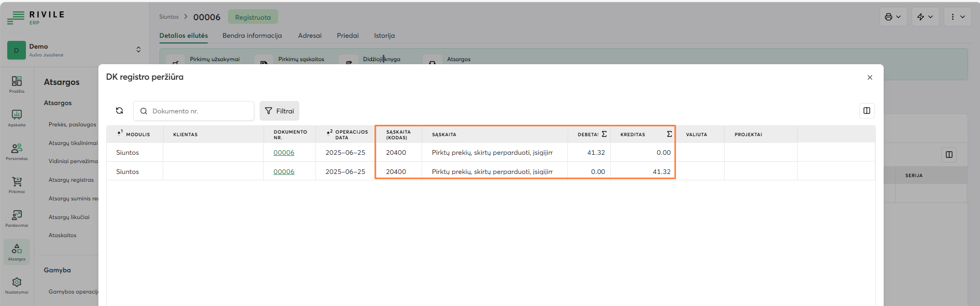980x306 pixels.
Task: Expand the lightning actions dropdown
Action: 925,17
